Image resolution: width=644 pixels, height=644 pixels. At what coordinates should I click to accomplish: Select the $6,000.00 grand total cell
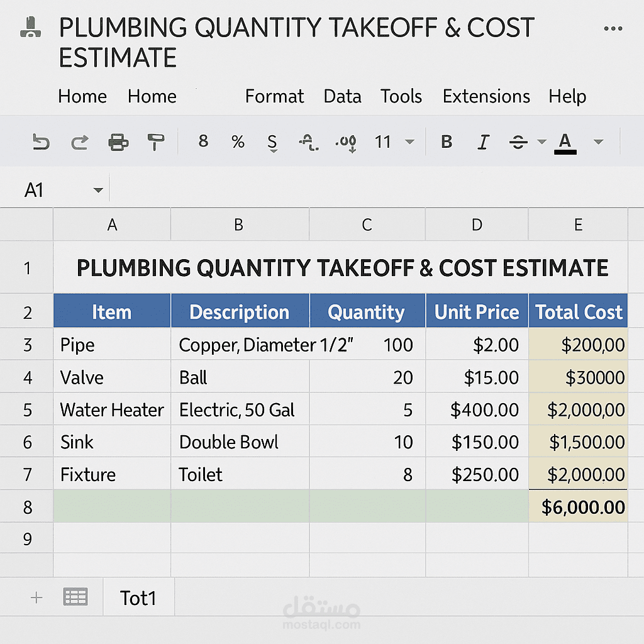(x=578, y=506)
